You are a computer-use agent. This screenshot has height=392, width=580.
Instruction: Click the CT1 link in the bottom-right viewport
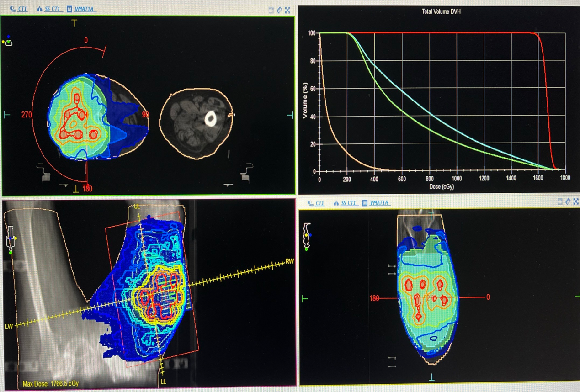point(319,203)
